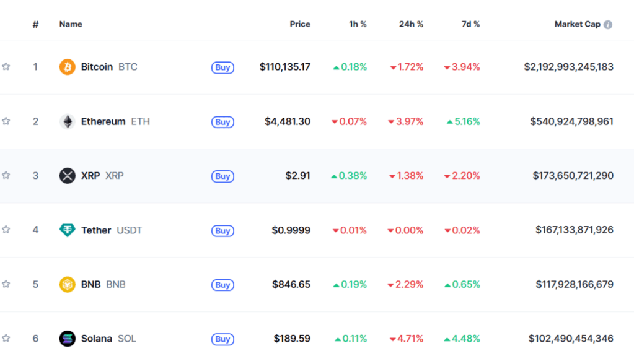The height and width of the screenshot is (364, 634).
Task: Click the Bitcoin coin logo icon
Action: [67, 67]
